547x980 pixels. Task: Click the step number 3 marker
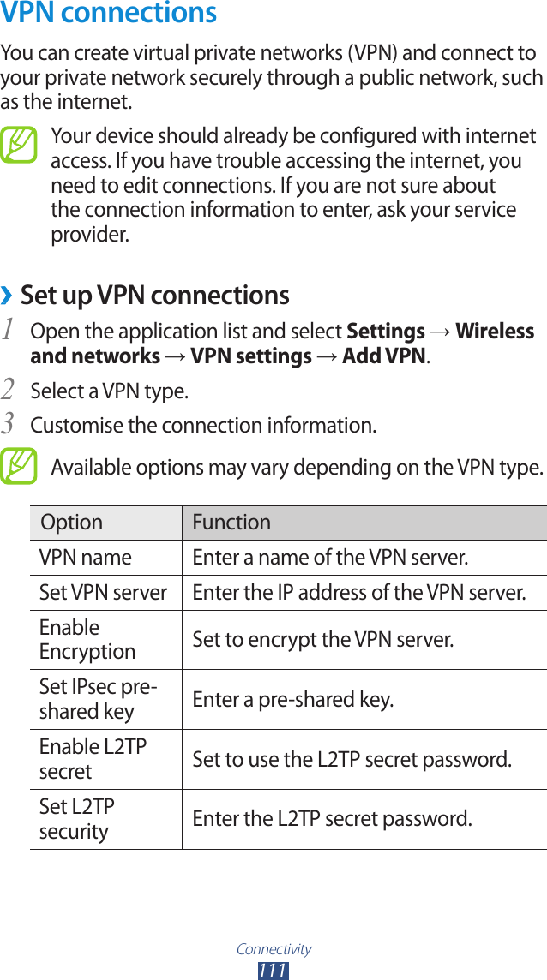point(8,424)
